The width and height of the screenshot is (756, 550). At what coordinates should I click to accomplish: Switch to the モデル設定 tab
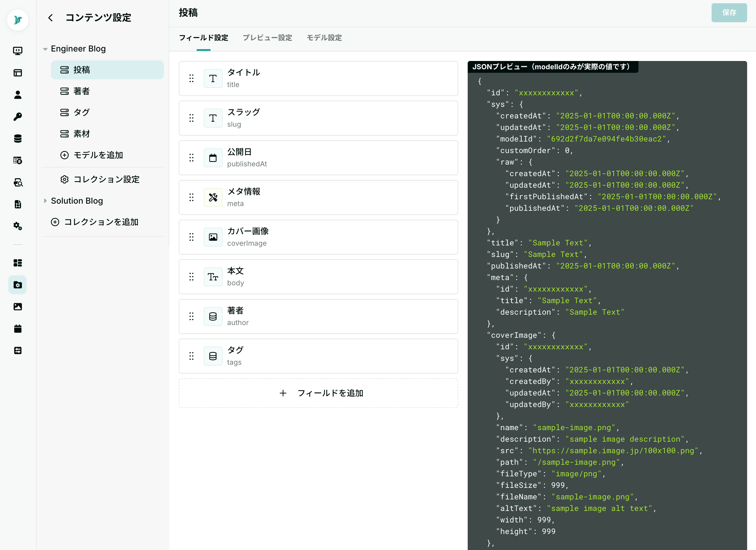(324, 38)
